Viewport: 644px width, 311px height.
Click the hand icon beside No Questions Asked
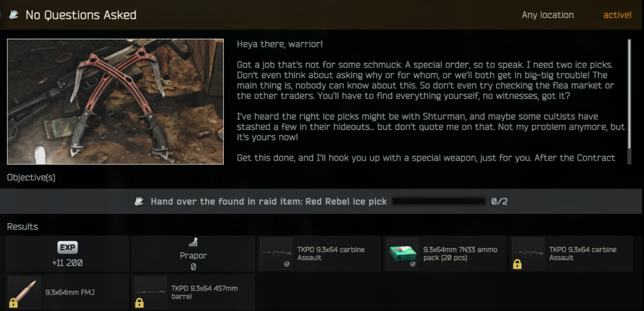click(14, 15)
